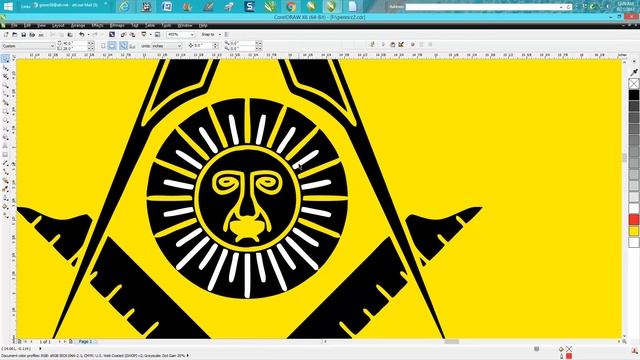Click the Windows Start button
The width and height of the screenshot is (640, 360).
click(8, 6)
